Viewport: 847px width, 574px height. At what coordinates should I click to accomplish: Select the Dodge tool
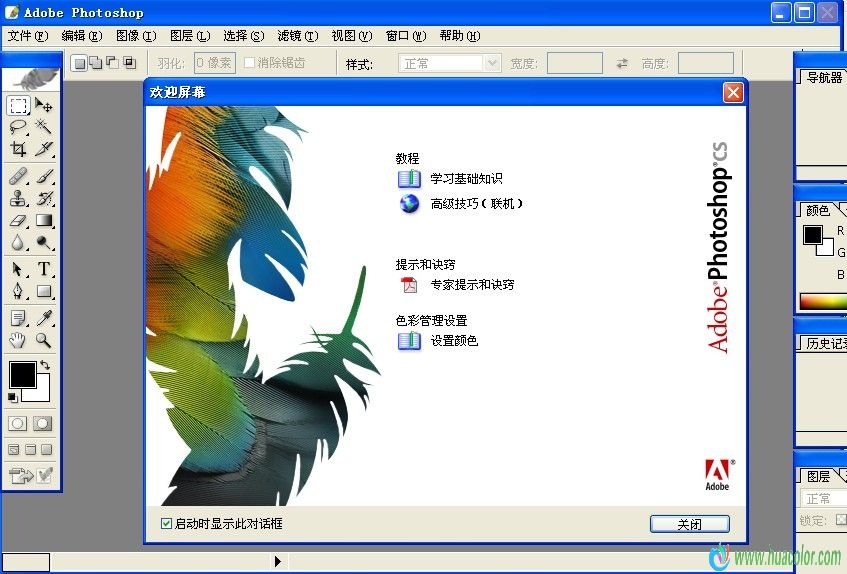[44, 242]
